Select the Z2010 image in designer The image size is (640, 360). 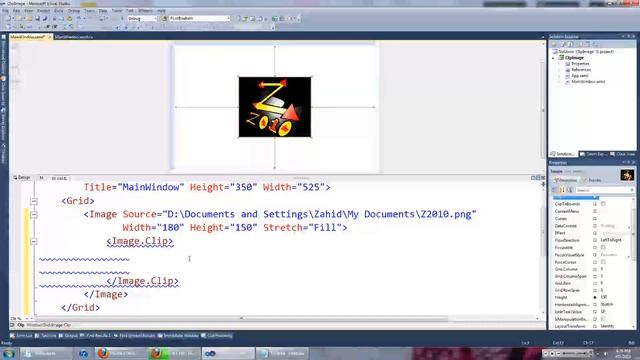[275, 107]
